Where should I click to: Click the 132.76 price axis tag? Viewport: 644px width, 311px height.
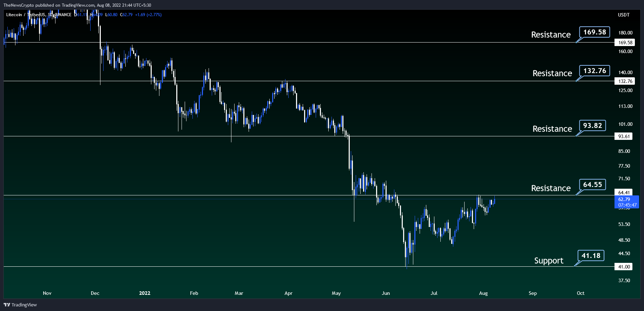pyautogui.click(x=625, y=81)
